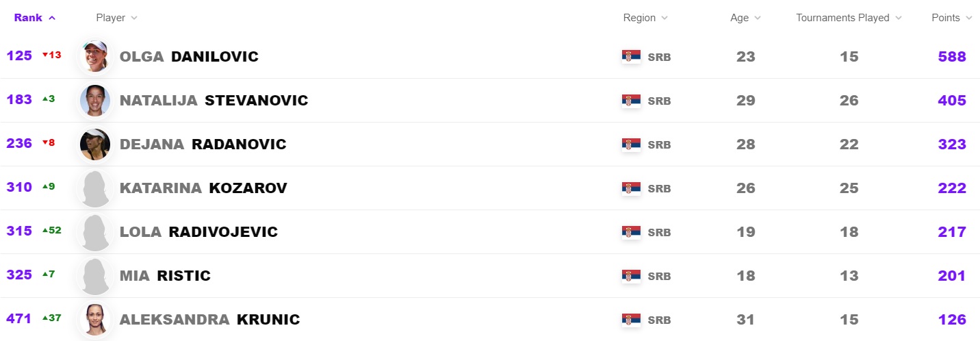The height and width of the screenshot is (341, 980).
Task: Click Olga Danilovic's profile photo
Action: [94, 56]
